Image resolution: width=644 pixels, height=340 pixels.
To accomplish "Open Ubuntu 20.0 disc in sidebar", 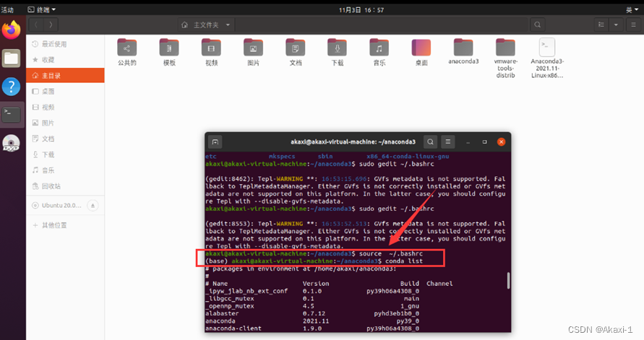I will click(x=56, y=206).
